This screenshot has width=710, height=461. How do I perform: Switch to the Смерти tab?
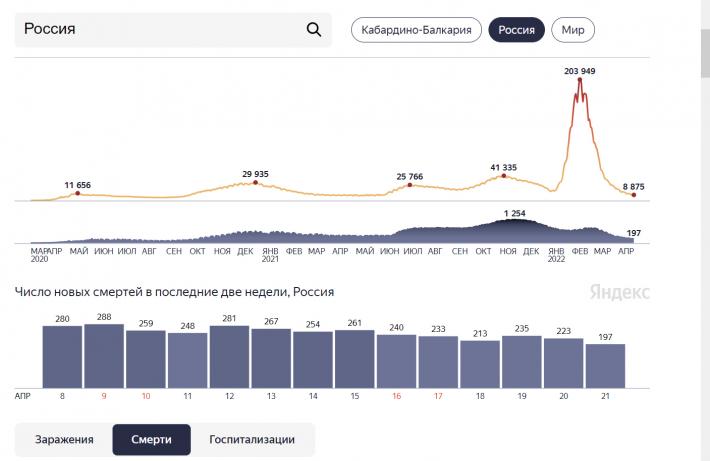click(152, 439)
